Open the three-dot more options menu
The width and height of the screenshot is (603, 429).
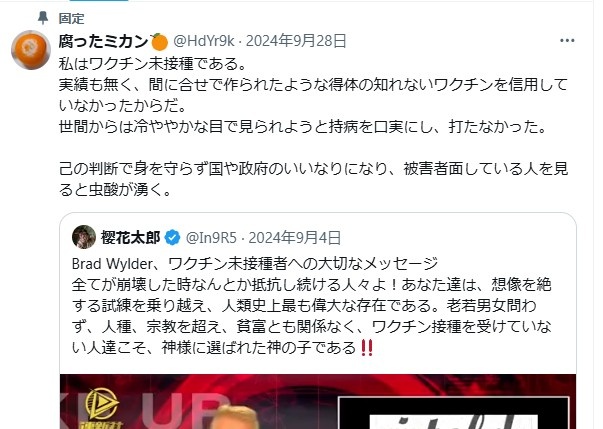pyautogui.click(x=567, y=41)
